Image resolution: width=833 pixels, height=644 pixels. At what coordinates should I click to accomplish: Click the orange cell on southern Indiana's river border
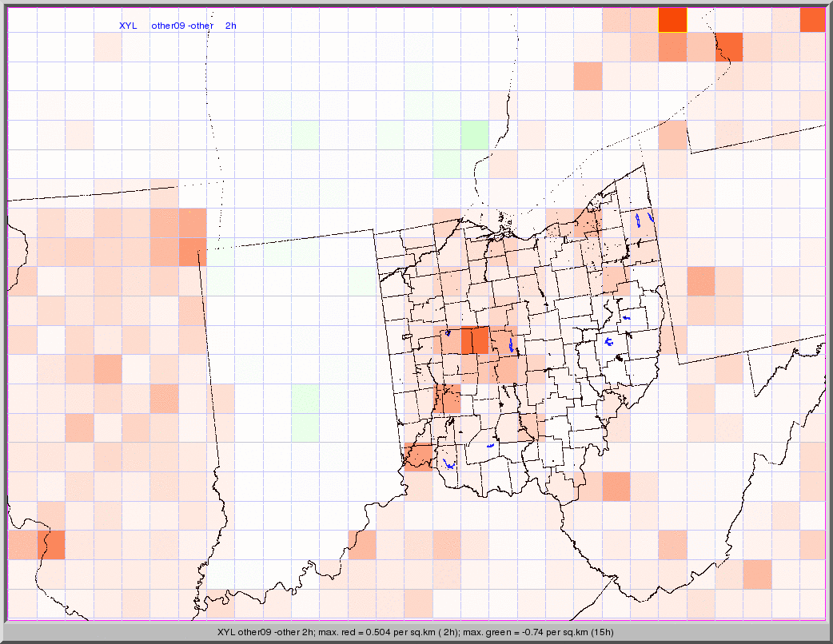tap(361, 544)
